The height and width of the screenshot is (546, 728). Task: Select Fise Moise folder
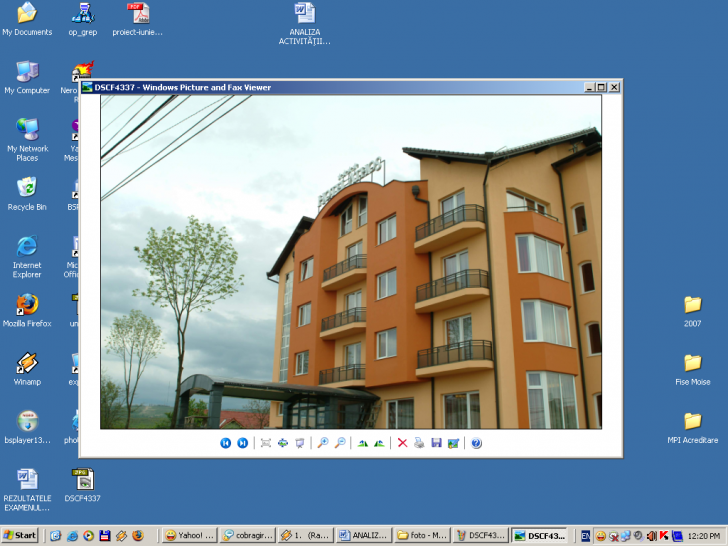coord(692,370)
